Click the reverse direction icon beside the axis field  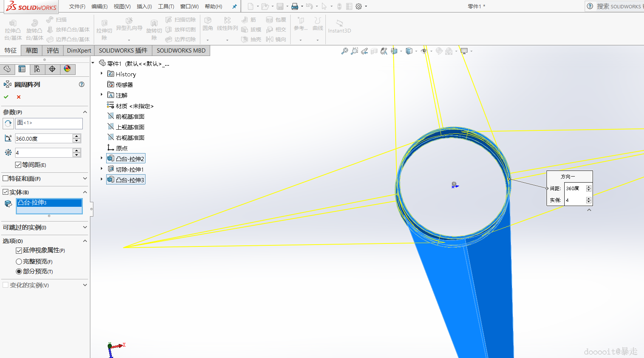click(x=8, y=124)
